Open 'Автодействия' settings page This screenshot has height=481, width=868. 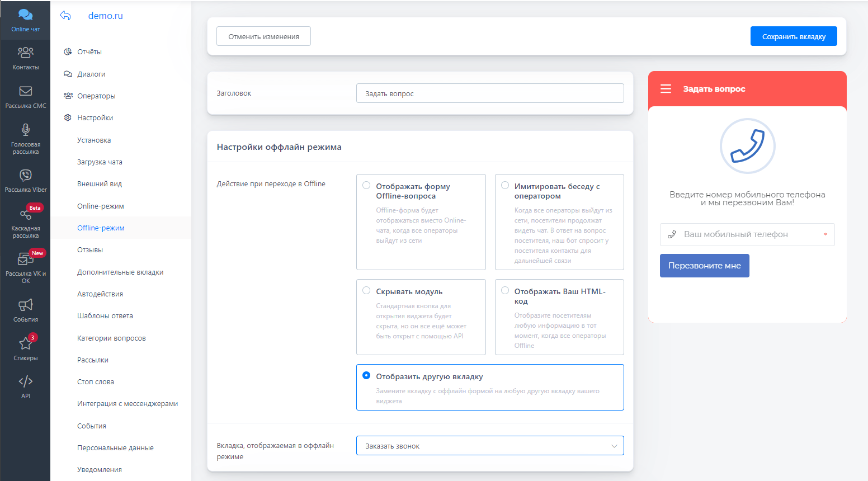coord(100,294)
